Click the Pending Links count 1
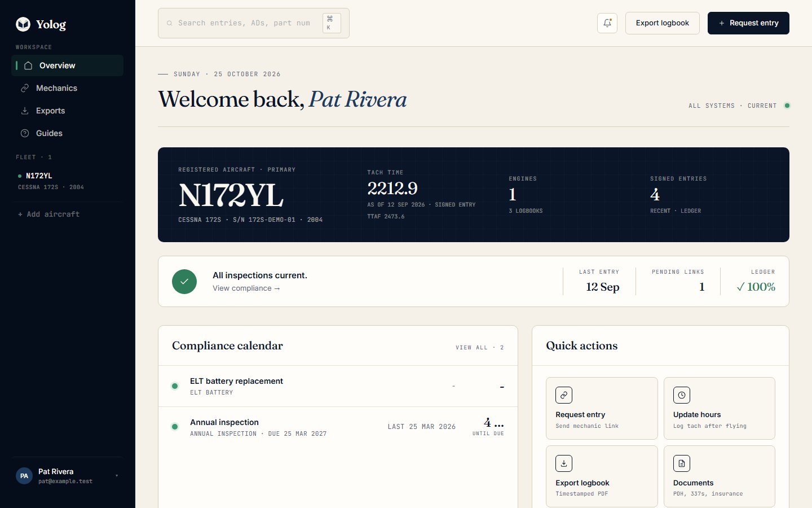 (701, 287)
